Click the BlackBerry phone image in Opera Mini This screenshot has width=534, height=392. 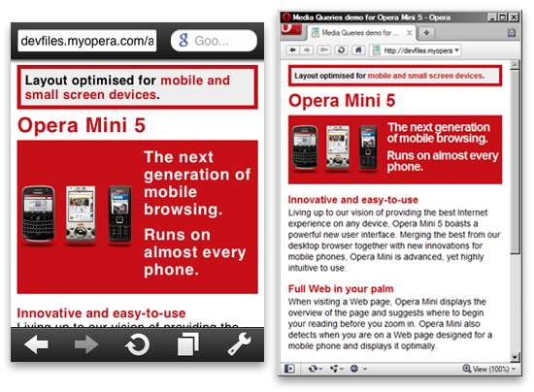coord(38,214)
